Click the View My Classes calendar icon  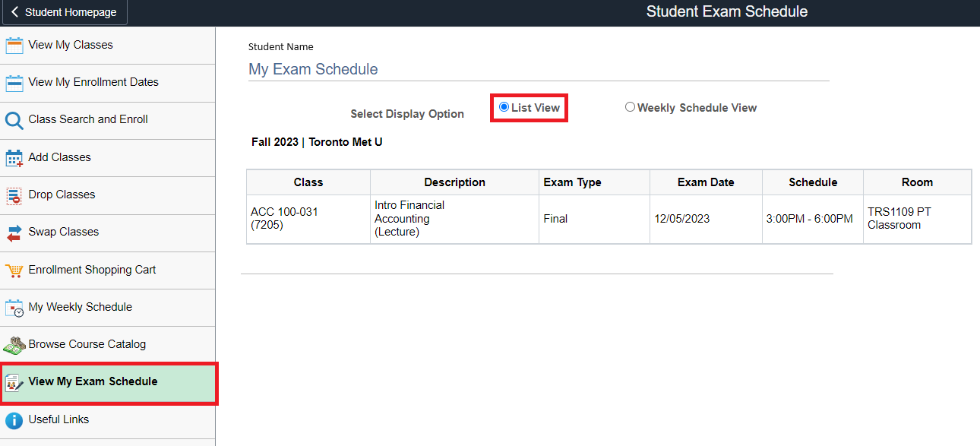click(14, 46)
